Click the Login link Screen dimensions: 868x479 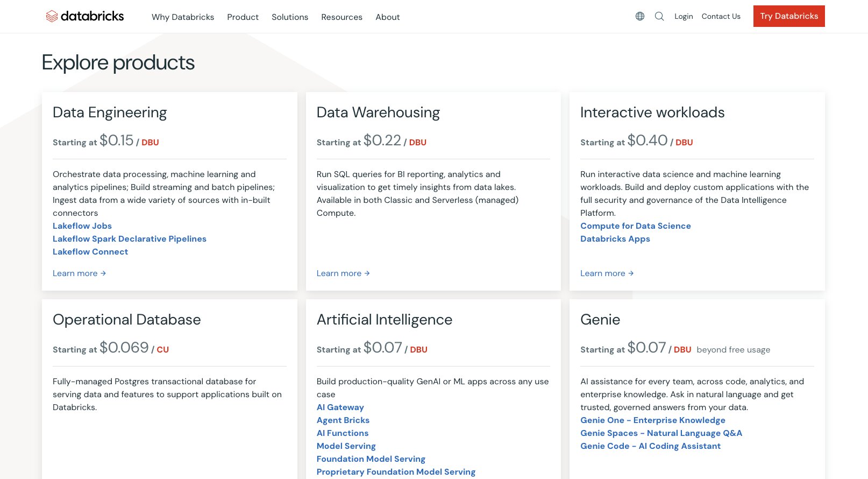(684, 16)
